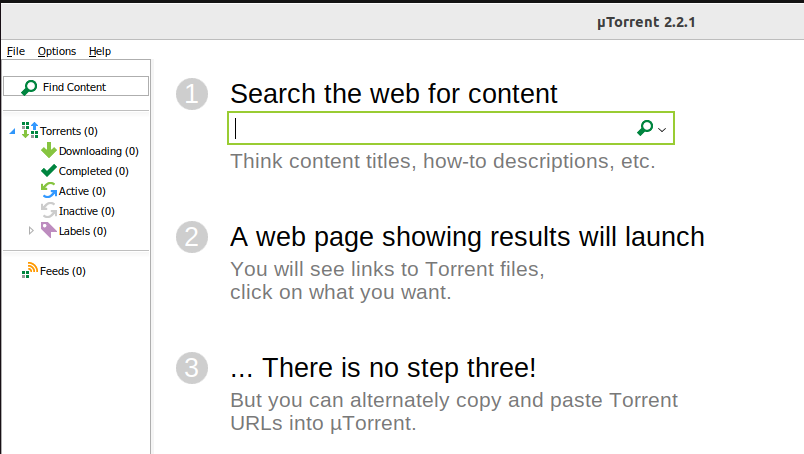
Task: Open the search engine dropdown arrow
Action: click(662, 130)
